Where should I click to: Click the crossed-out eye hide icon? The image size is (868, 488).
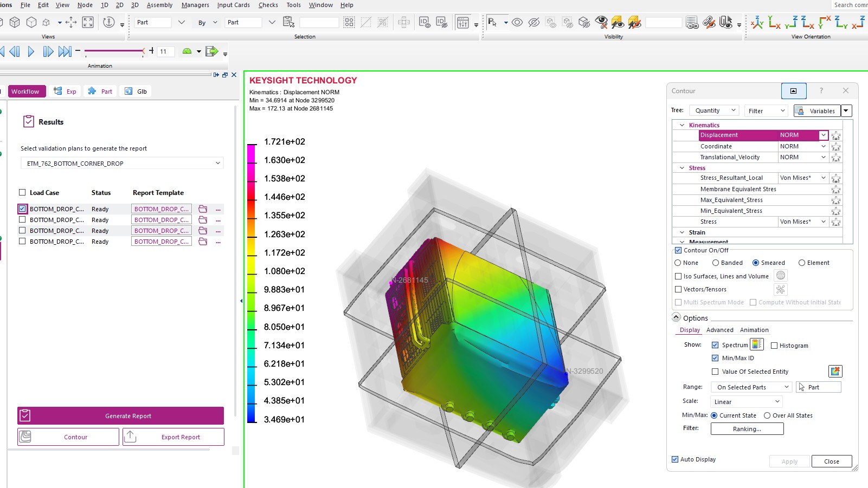click(534, 22)
